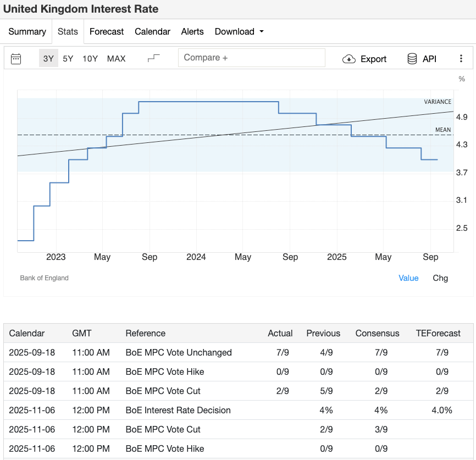
Task: Select the Value chart display option
Action: click(408, 278)
